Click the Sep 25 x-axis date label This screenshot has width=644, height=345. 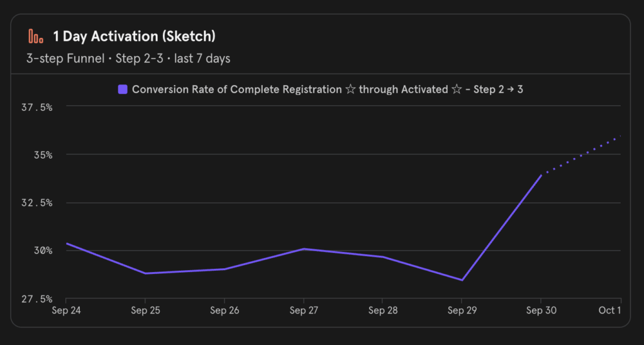tap(145, 310)
